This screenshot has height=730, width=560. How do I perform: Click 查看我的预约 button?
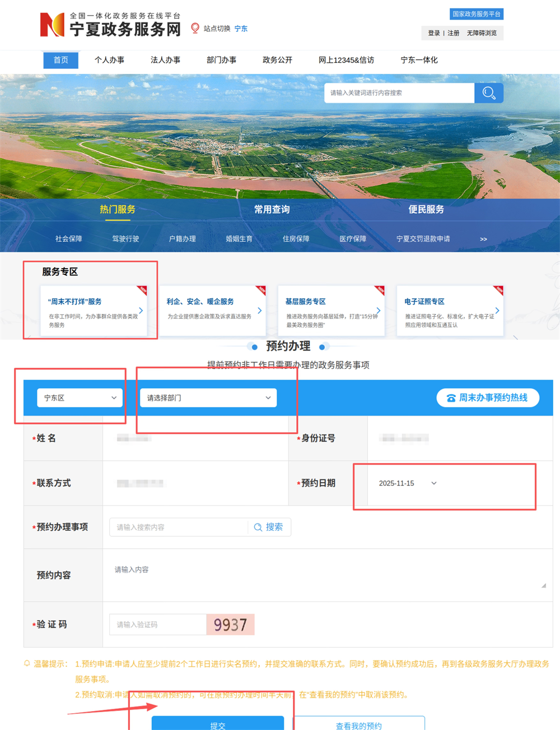click(358, 724)
